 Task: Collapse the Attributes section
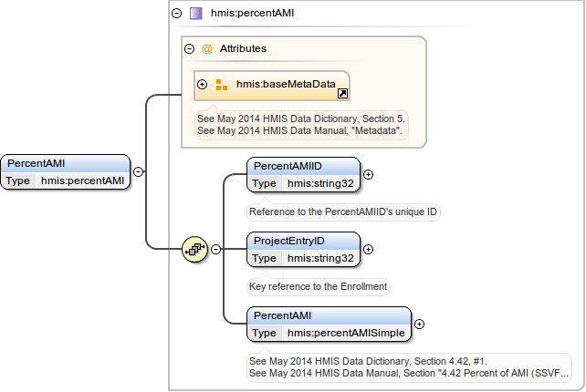[x=189, y=49]
